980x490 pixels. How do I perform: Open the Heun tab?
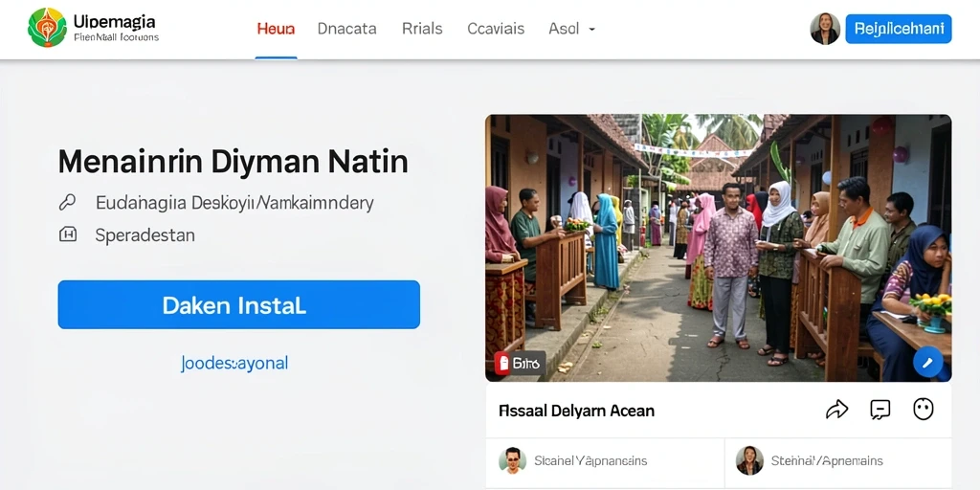[276, 29]
